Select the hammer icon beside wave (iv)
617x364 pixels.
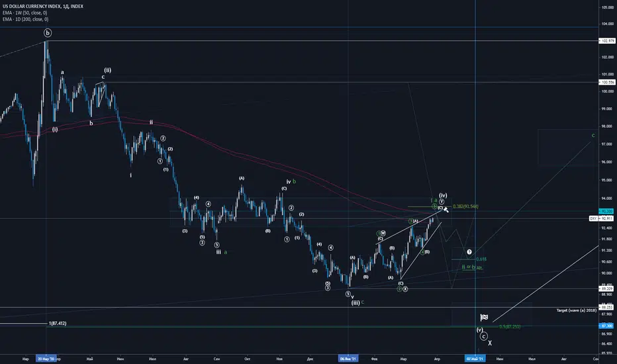click(446, 210)
